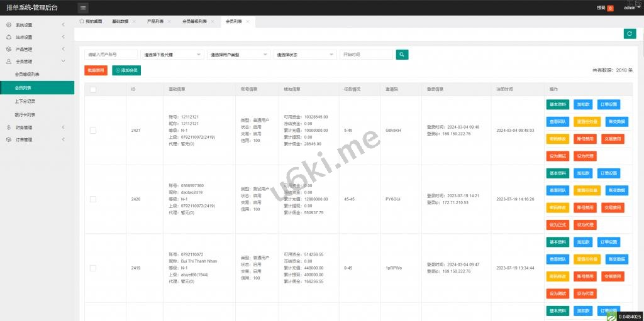Toggle the sidebar hamburger menu icon
644x321 pixels.
(x=84, y=8)
